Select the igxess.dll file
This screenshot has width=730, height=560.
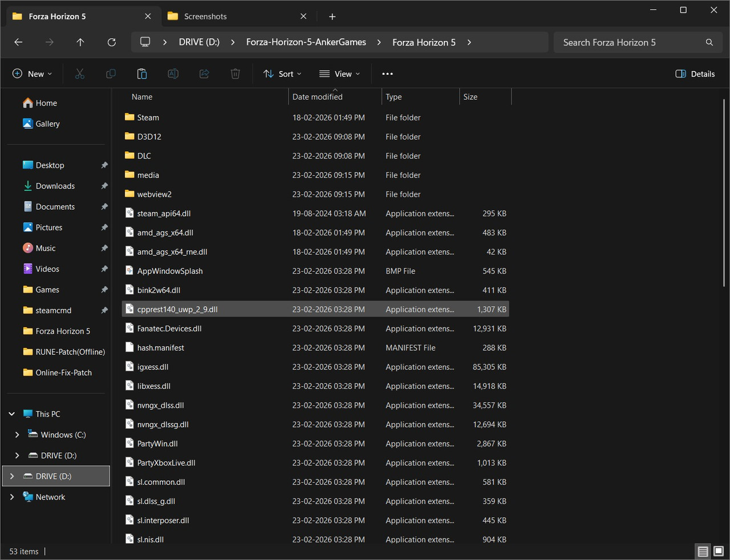pyautogui.click(x=315, y=367)
